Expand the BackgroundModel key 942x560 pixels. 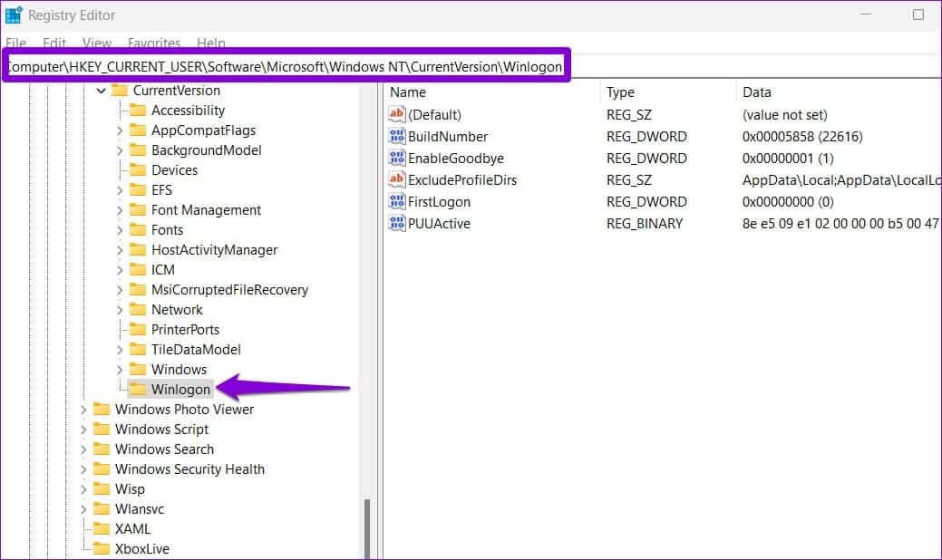point(119,150)
